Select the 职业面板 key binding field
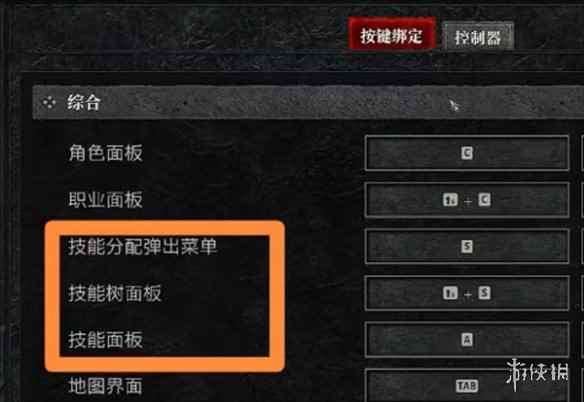This screenshot has width=584, height=402. (x=467, y=200)
